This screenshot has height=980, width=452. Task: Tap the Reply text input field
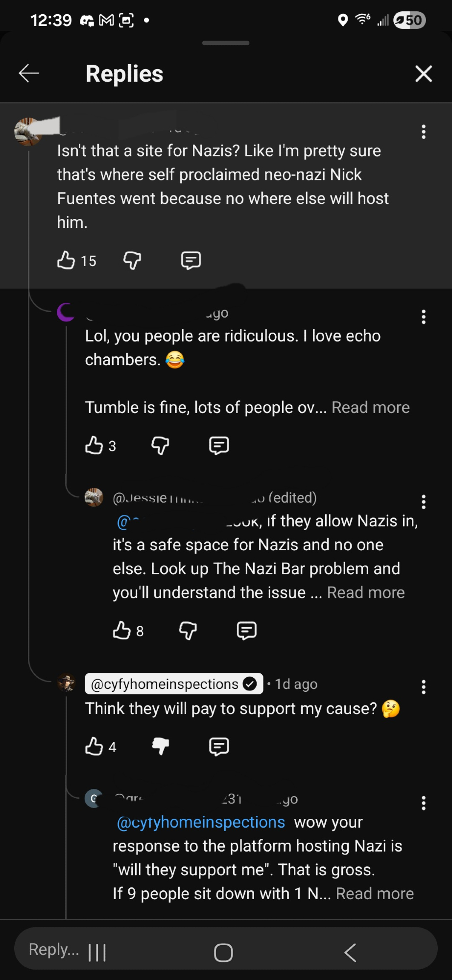pyautogui.click(x=54, y=950)
